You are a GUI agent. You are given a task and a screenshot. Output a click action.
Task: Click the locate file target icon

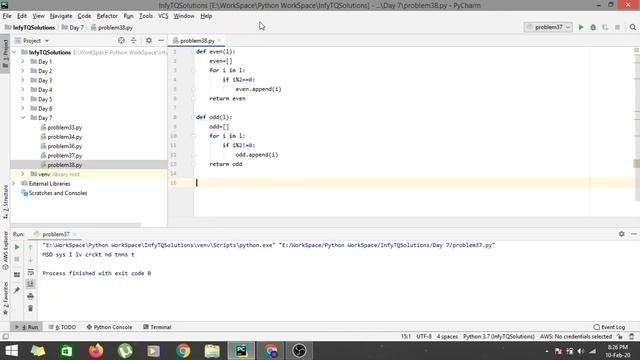(x=121, y=40)
